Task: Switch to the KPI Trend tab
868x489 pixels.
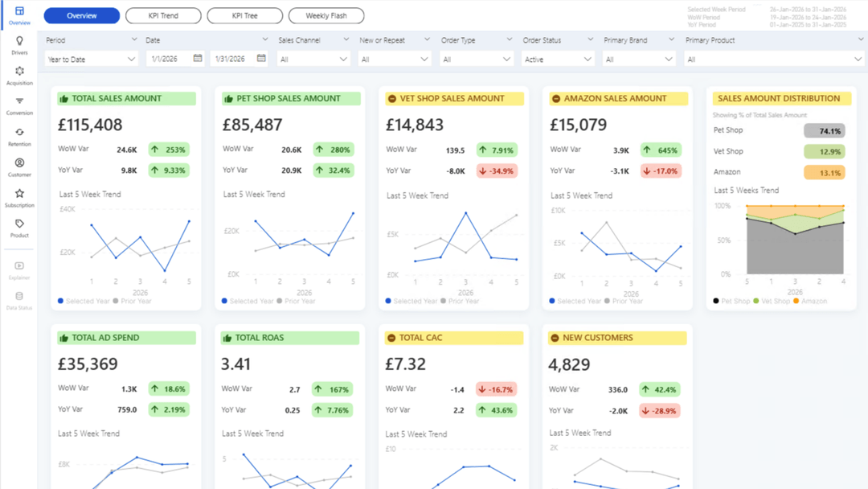Action: click(163, 15)
